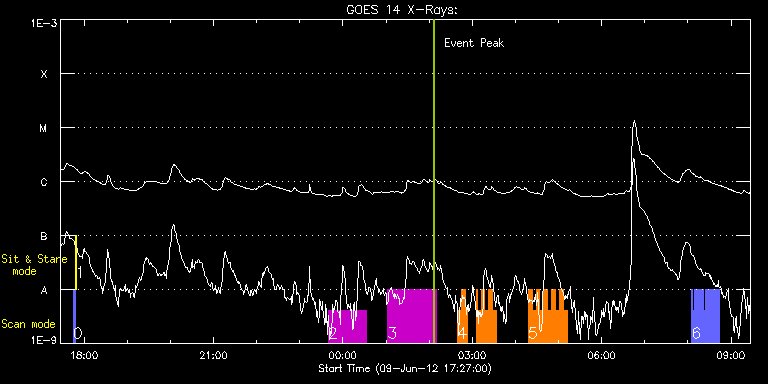Click the orange block labeled 5
The image size is (768, 384).
click(x=548, y=316)
